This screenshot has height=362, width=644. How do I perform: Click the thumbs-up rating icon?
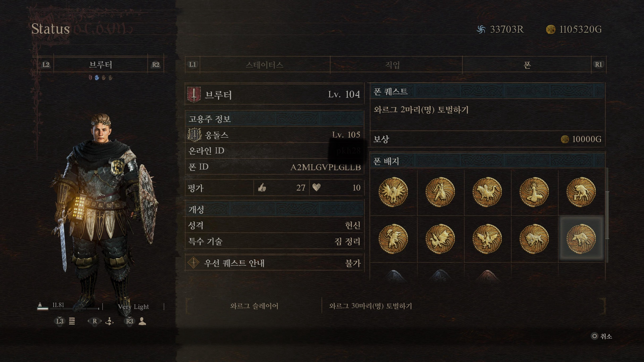pos(262,188)
